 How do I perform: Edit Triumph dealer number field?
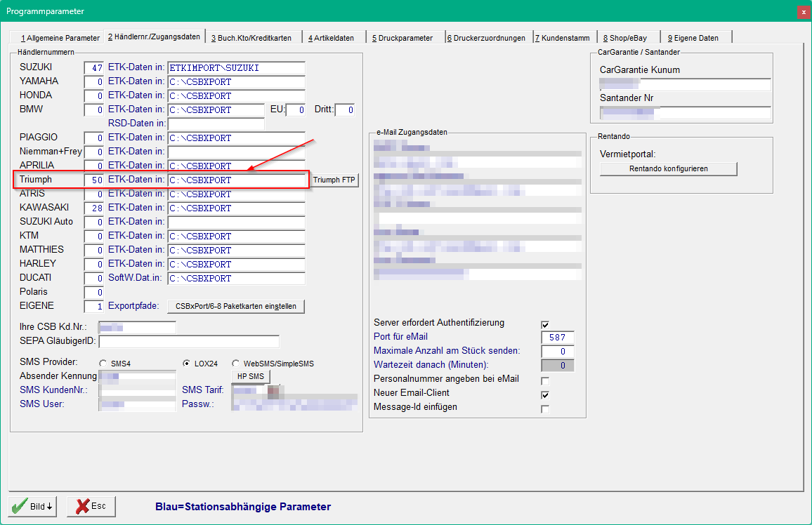pyautogui.click(x=93, y=180)
